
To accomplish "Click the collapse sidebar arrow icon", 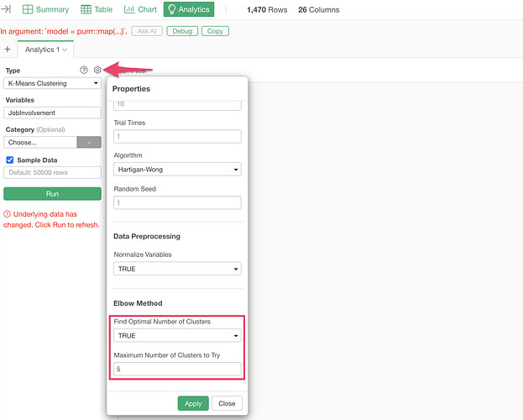I will 8,9.
